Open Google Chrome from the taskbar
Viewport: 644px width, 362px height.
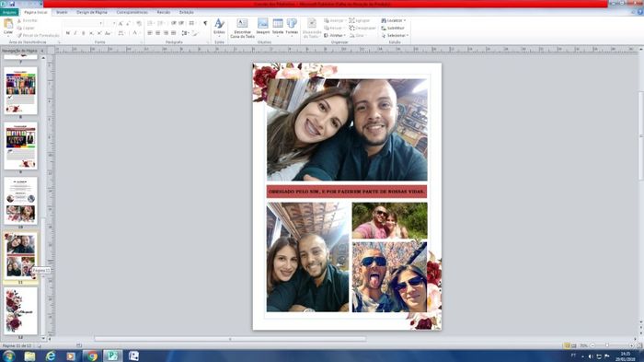point(92,356)
